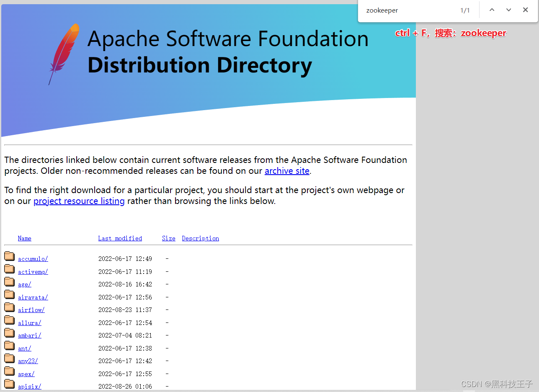Click folder icon beside airavata/
The image size is (539, 392).
10,294
